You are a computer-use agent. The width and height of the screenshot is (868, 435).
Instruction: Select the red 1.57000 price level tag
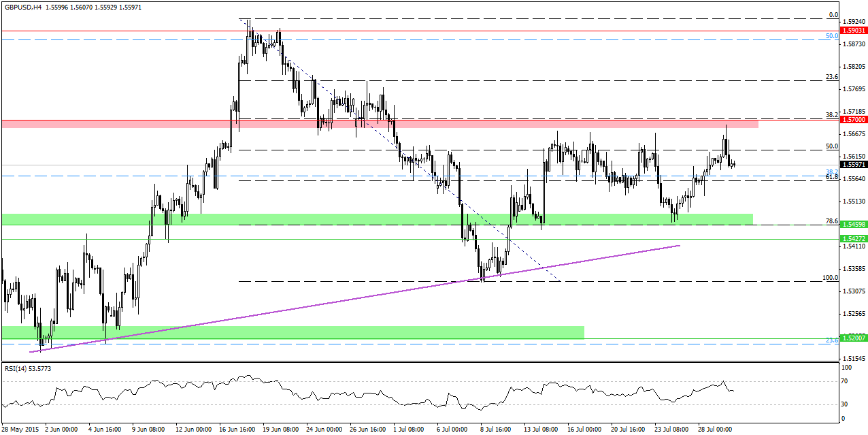854,120
